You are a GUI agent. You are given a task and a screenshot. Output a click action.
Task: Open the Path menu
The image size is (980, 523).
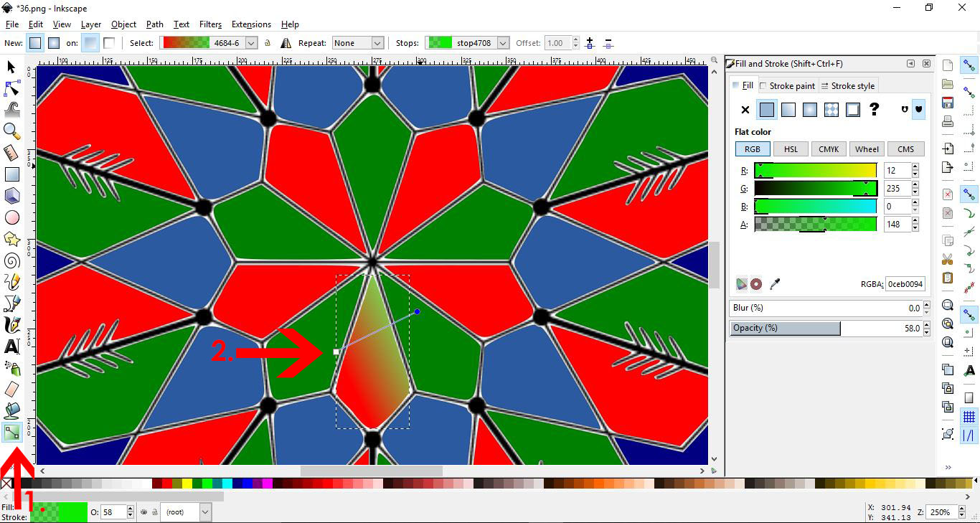tap(155, 24)
